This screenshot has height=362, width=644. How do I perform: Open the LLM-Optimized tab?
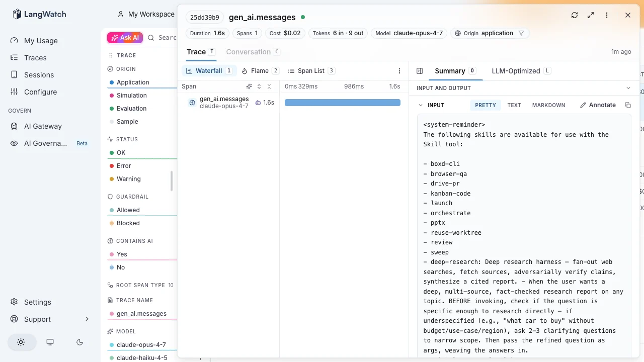(521, 71)
